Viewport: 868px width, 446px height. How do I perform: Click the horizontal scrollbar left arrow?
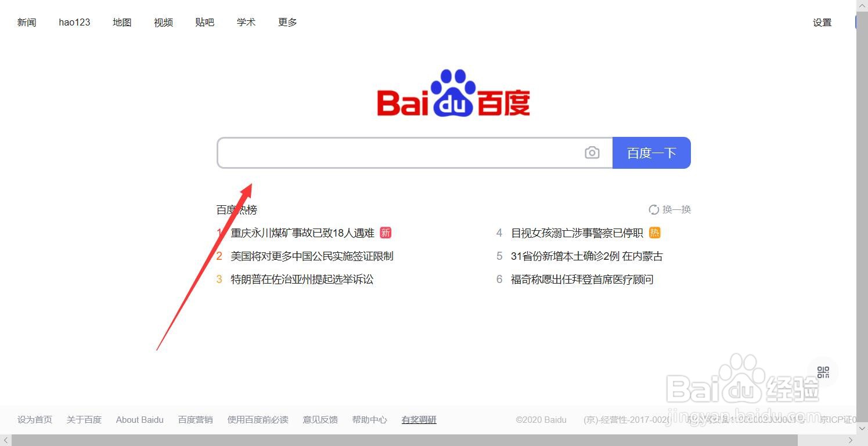pyautogui.click(x=6, y=441)
